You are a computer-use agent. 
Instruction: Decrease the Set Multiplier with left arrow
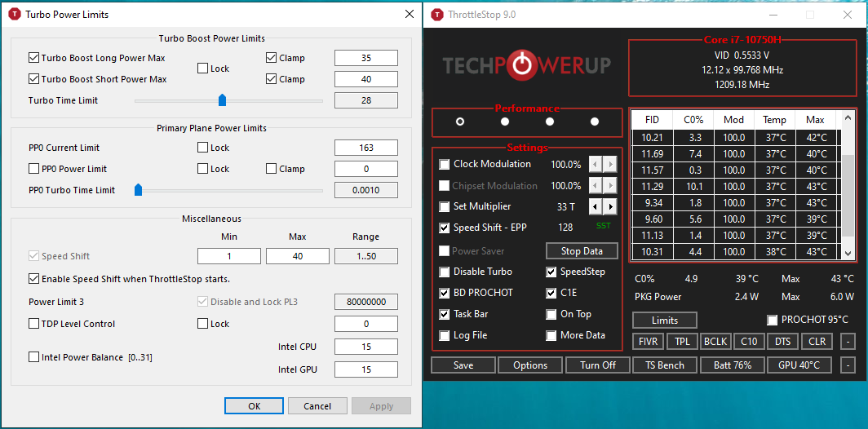click(x=595, y=207)
